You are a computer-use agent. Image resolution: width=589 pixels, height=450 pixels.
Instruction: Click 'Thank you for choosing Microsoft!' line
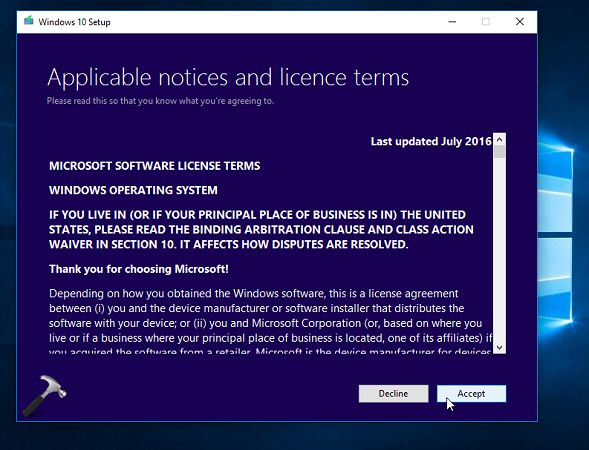pyautogui.click(x=139, y=269)
